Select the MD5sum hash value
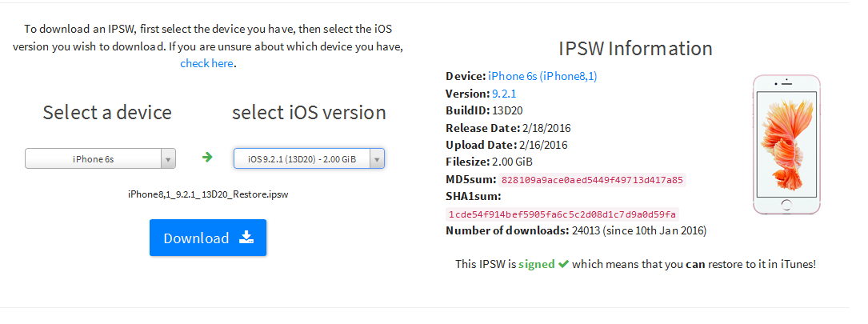The width and height of the screenshot is (868, 324). pos(593,180)
